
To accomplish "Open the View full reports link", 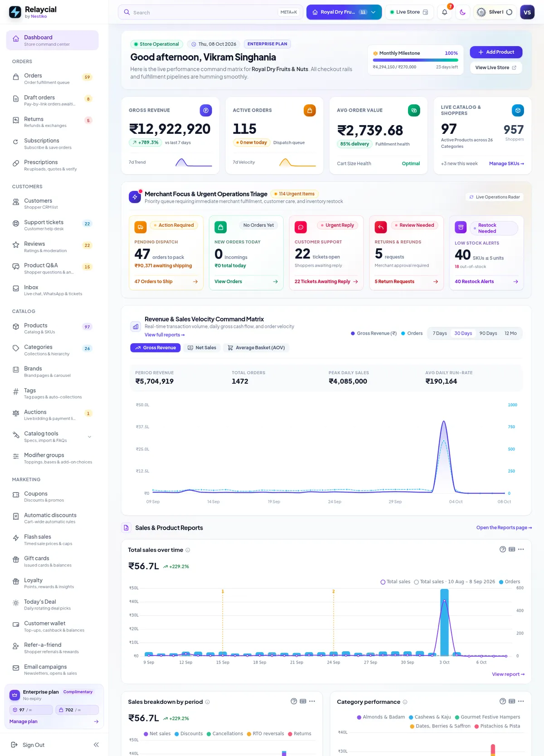I will click(x=165, y=335).
